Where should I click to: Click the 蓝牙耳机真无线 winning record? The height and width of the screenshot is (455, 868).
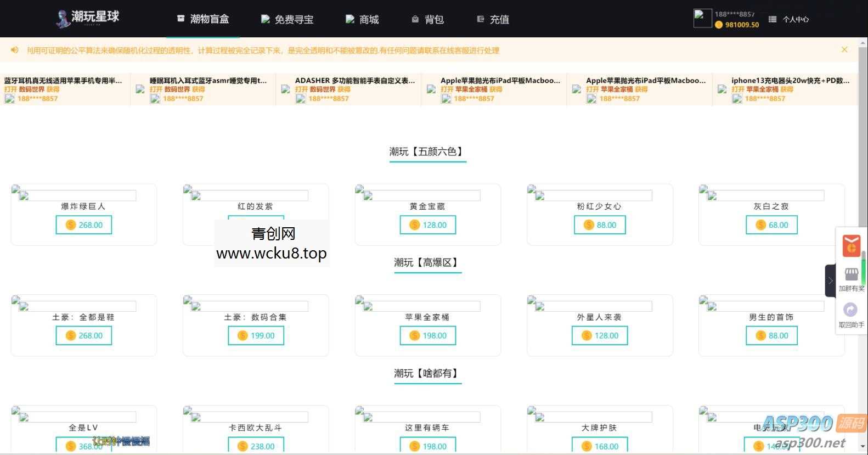pos(64,89)
